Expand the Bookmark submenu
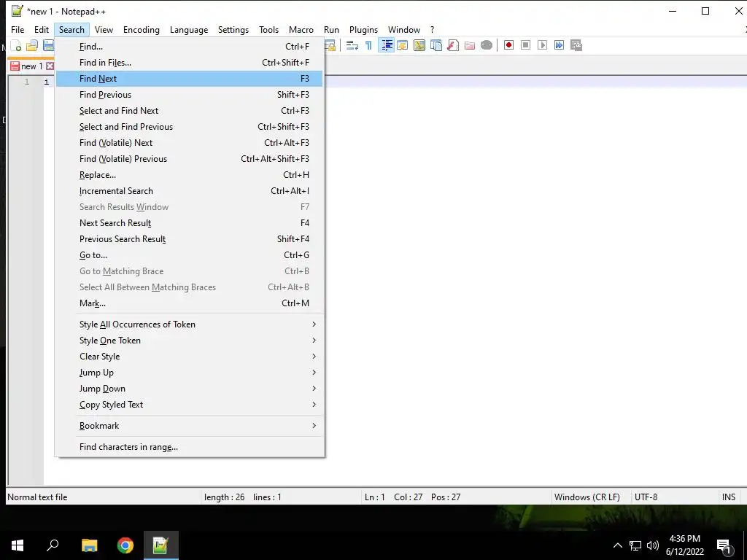 [x=189, y=426]
